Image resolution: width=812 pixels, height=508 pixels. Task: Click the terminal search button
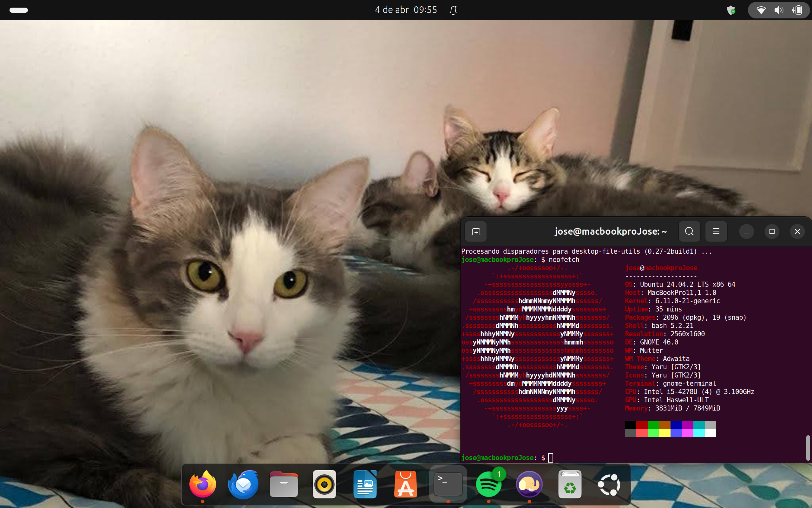[689, 231]
